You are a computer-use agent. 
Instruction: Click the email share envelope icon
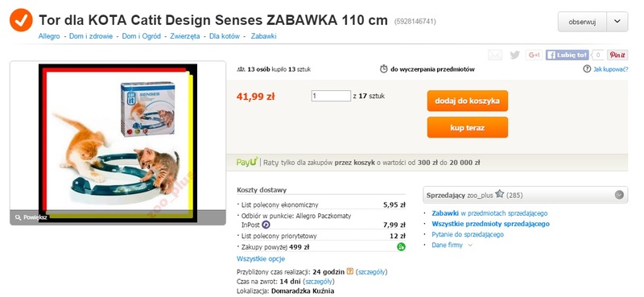(x=495, y=55)
